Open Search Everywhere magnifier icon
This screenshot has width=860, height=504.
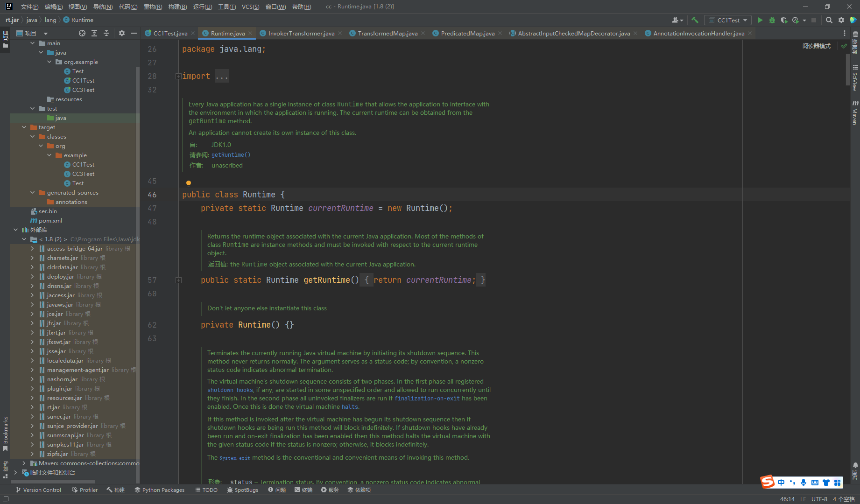tap(829, 20)
